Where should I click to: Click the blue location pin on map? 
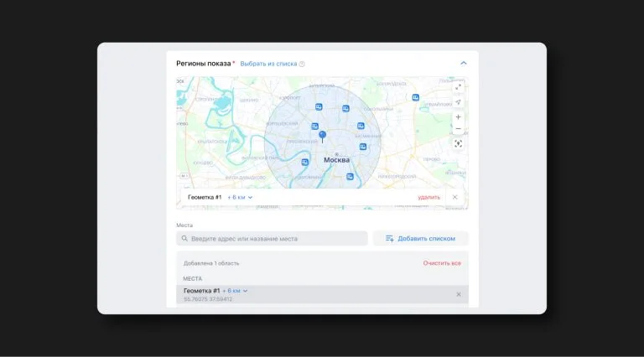pyautogui.click(x=322, y=137)
